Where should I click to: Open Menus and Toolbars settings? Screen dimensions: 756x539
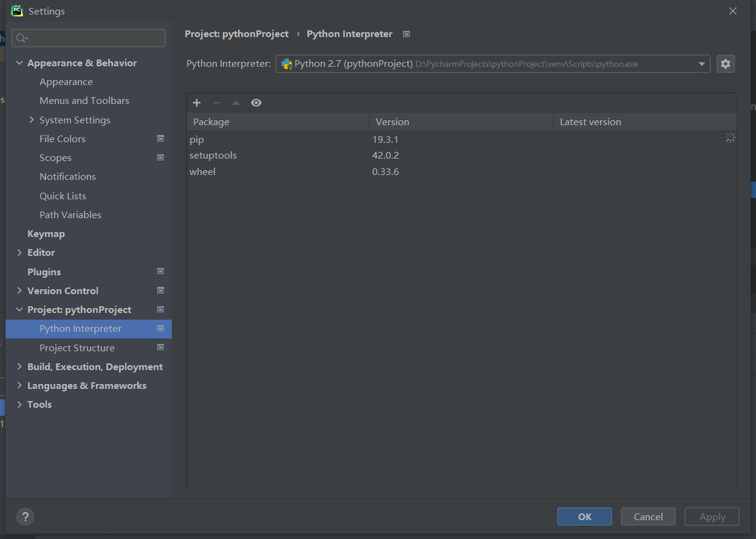[x=84, y=101]
